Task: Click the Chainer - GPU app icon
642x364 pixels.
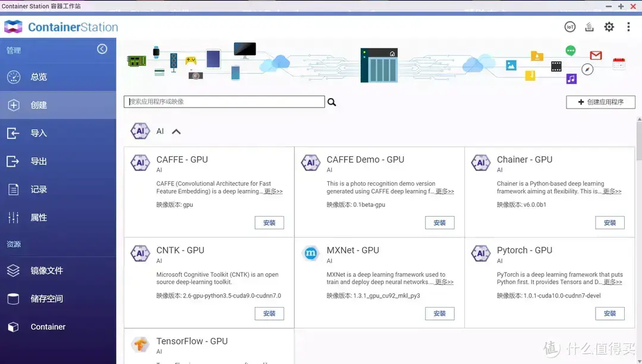Action: click(x=481, y=163)
